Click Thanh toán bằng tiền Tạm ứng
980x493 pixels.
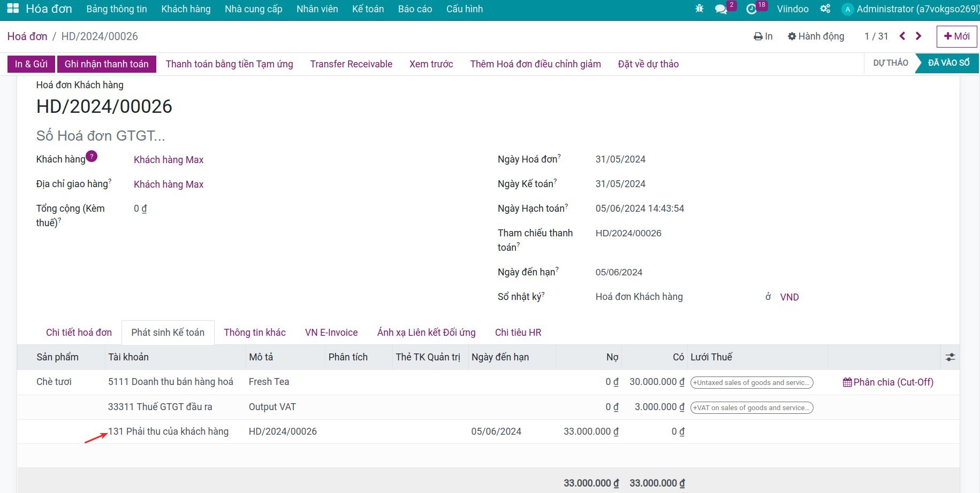click(x=230, y=64)
